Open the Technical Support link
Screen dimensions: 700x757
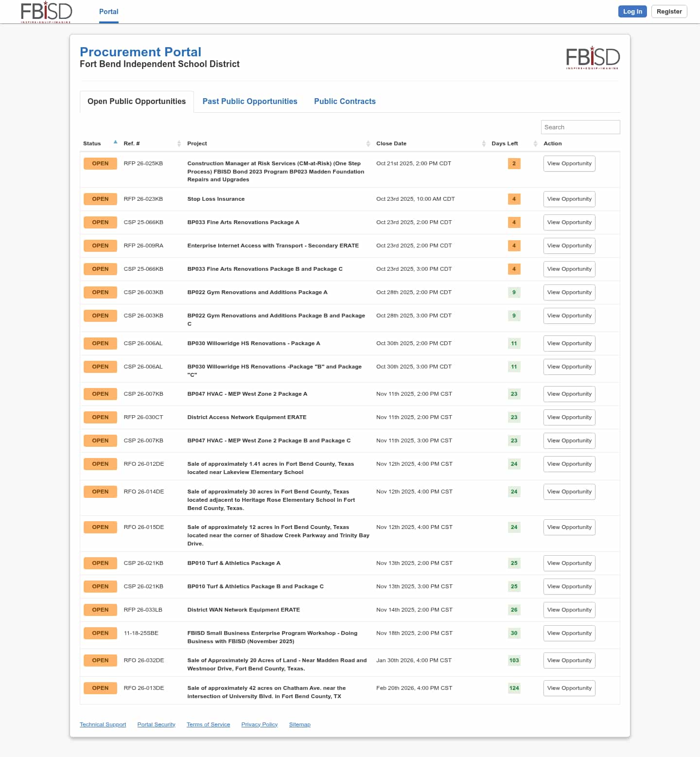pyautogui.click(x=103, y=724)
